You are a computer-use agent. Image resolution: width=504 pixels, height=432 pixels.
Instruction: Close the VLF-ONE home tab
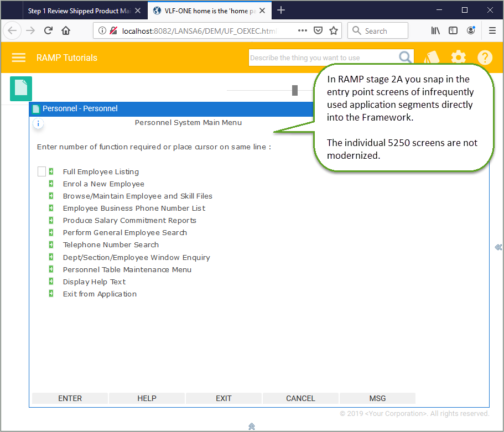(262, 11)
